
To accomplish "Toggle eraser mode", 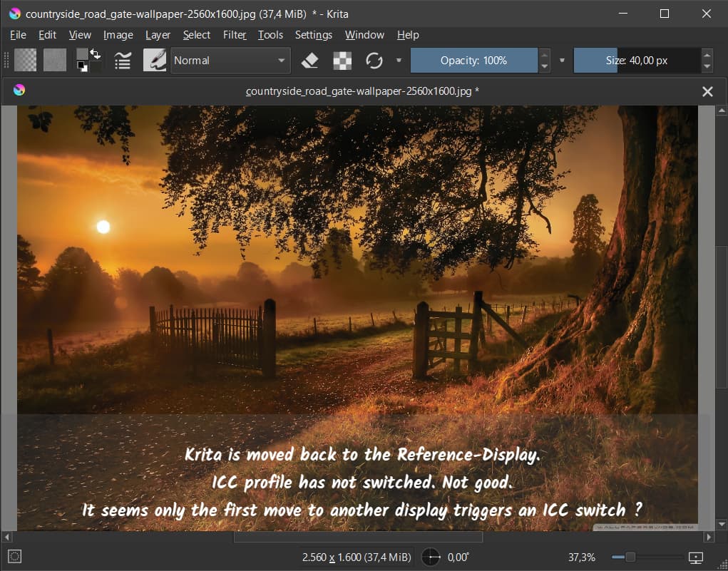I will 309,61.
